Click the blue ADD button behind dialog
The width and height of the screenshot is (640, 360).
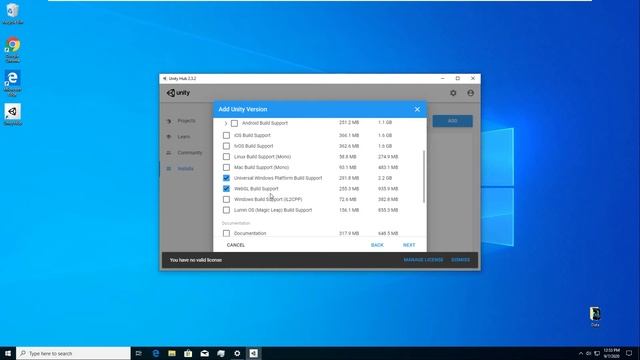(x=453, y=121)
